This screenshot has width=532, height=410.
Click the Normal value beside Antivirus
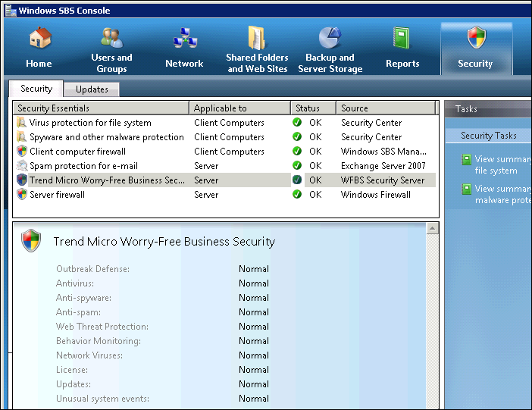254,283
